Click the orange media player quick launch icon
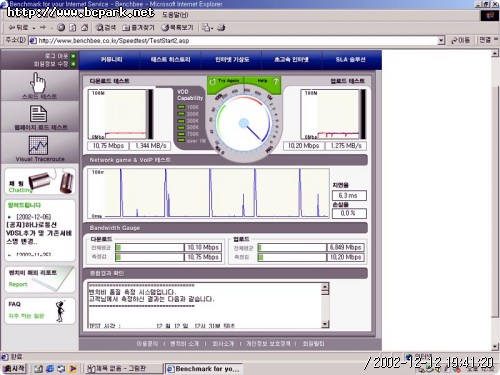This screenshot has width=500, height=375. 73,369
